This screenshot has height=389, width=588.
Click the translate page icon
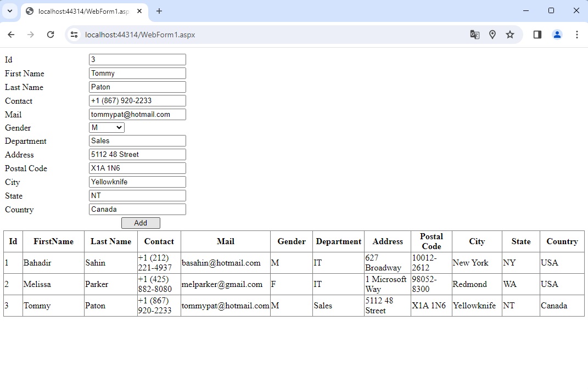point(475,35)
